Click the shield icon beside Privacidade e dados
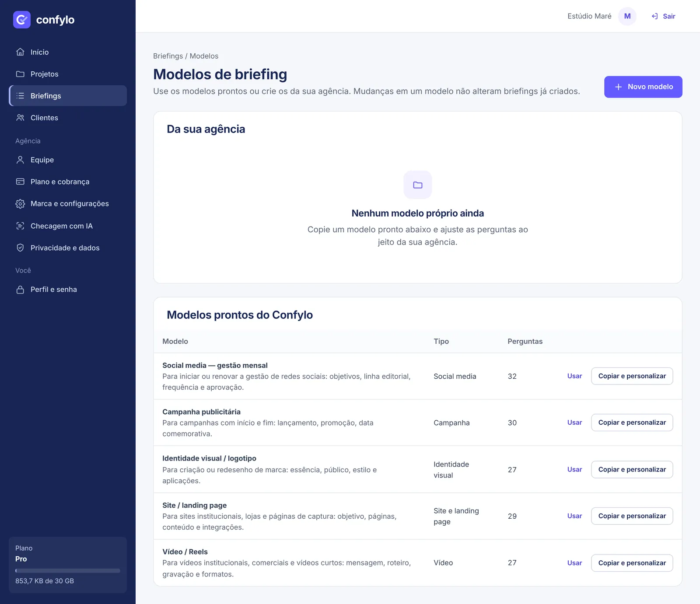The height and width of the screenshot is (604, 700). coord(20,248)
